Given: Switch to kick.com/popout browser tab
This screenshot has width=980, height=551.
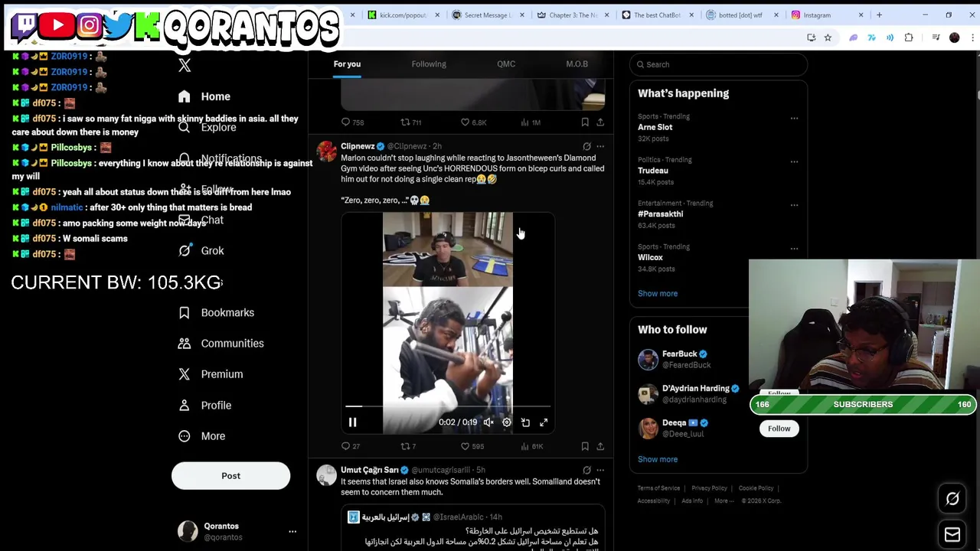Looking at the screenshot, I should coord(403,15).
